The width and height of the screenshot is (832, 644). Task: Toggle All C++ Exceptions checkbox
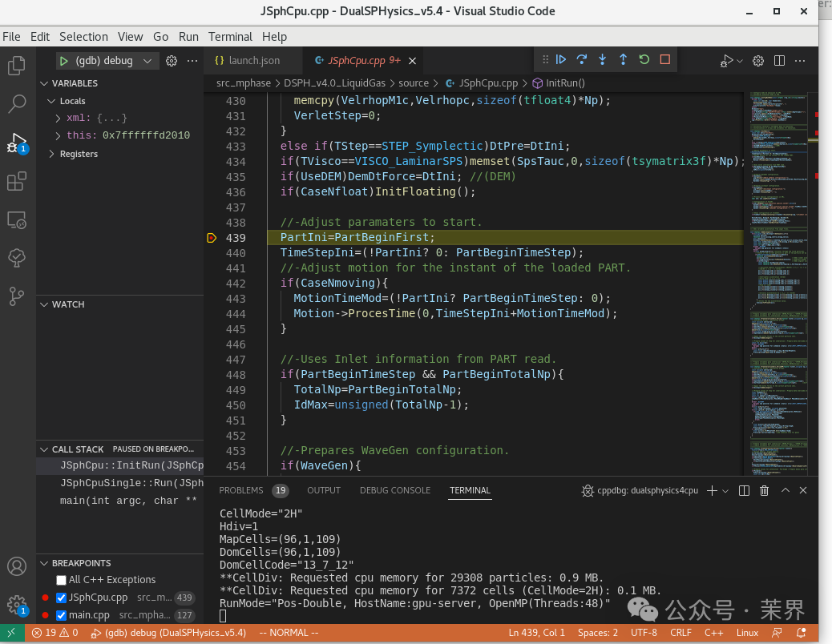click(61, 581)
